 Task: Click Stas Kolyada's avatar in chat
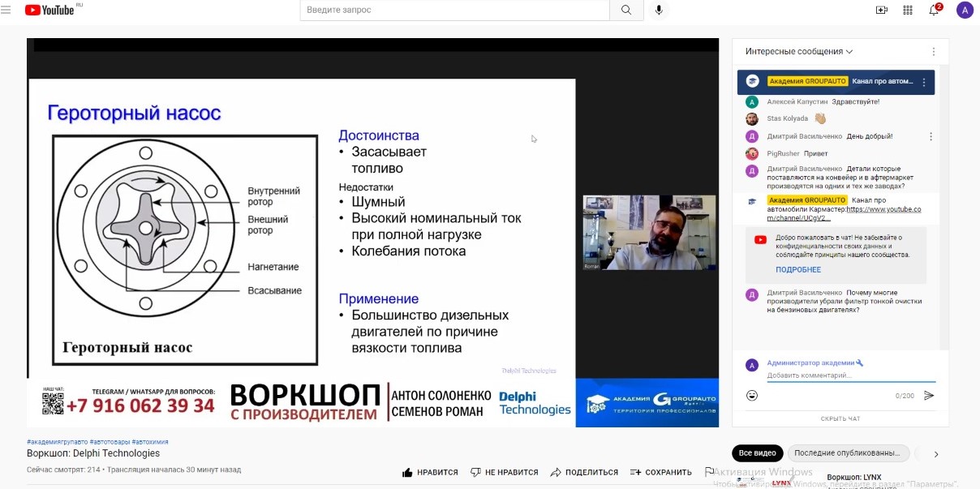[752, 118]
